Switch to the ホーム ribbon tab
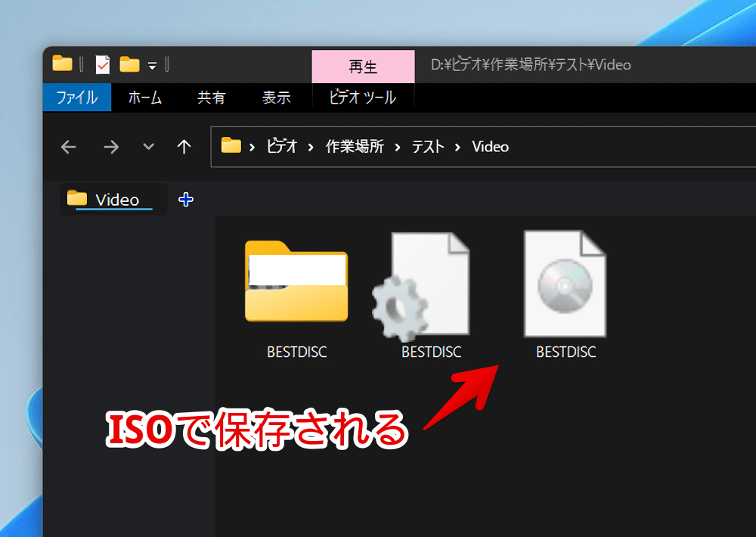This screenshot has width=756, height=537. [144, 98]
